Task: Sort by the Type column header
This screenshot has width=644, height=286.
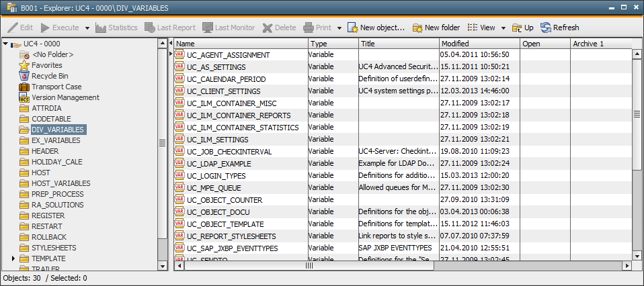Action: pos(333,44)
